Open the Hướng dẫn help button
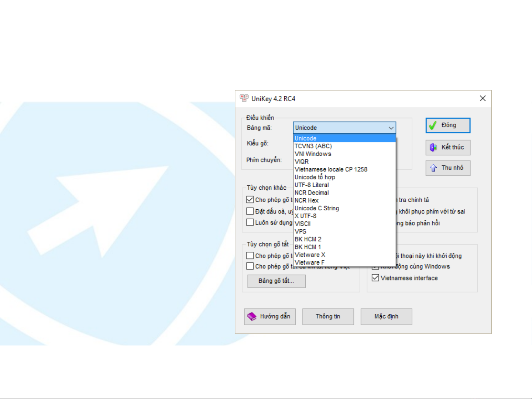This screenshot has width=532, height=399. 270,317
